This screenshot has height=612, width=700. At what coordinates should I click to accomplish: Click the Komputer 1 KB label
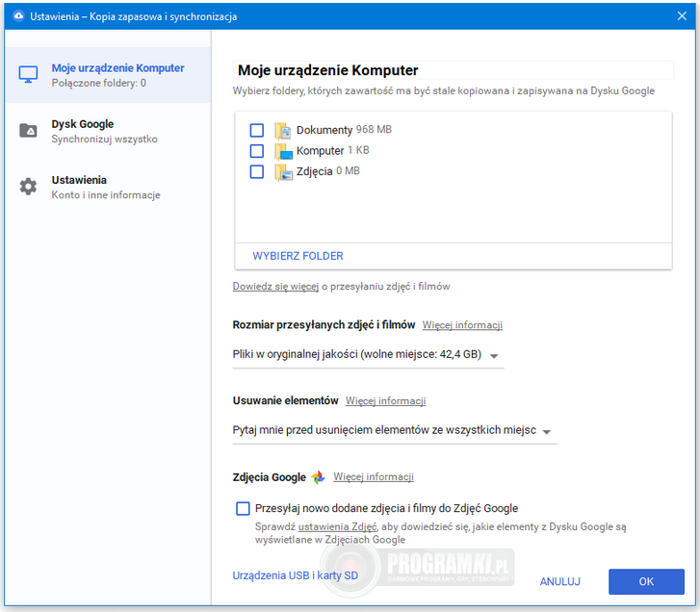332,151
